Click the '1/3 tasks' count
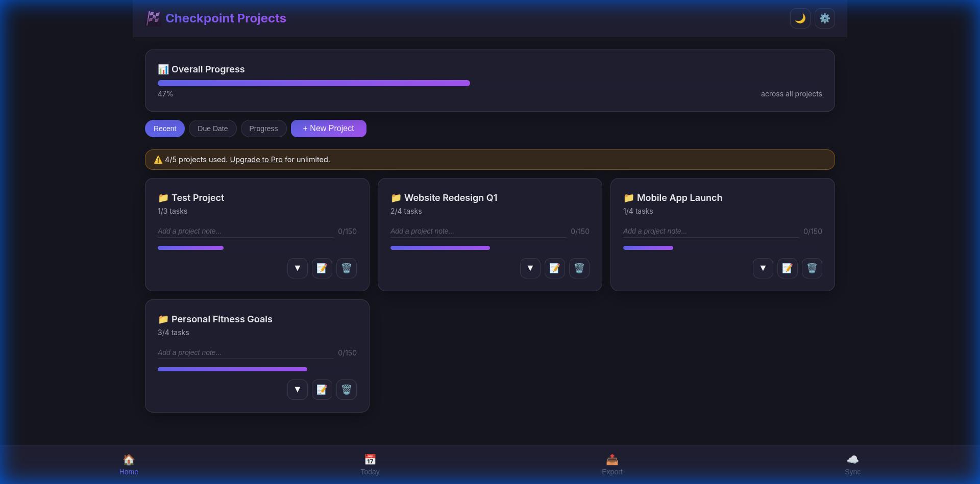Viewport: 980px width, 484px height. (x=173, y=211)
